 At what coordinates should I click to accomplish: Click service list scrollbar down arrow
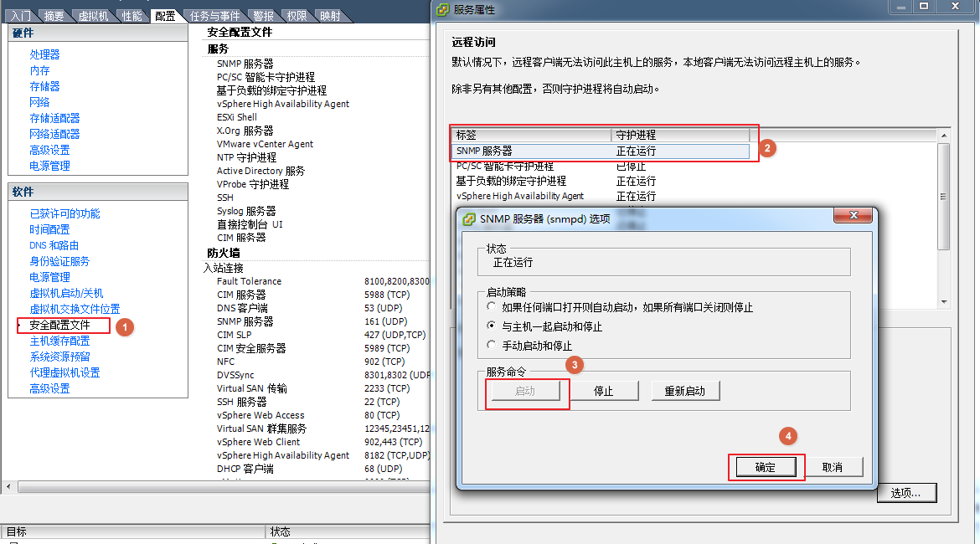click(x=944, y=301)
